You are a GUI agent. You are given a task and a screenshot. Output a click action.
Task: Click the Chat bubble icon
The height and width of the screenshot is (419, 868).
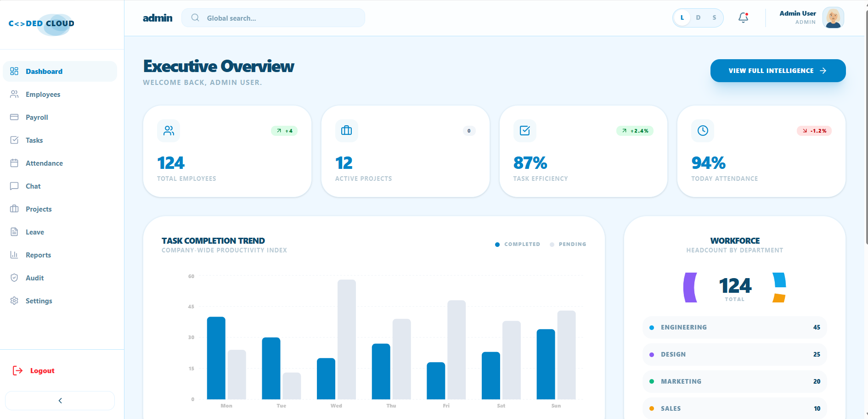click(x=14, y=186)
